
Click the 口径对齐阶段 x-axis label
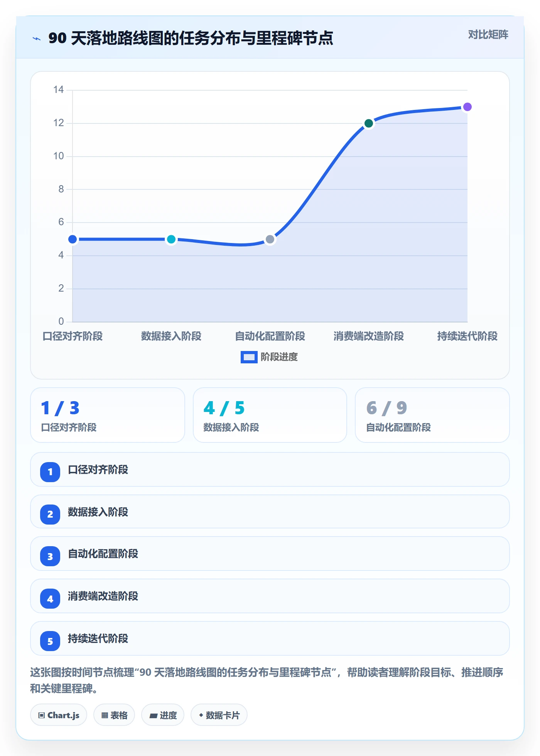[x=73, y=336]
